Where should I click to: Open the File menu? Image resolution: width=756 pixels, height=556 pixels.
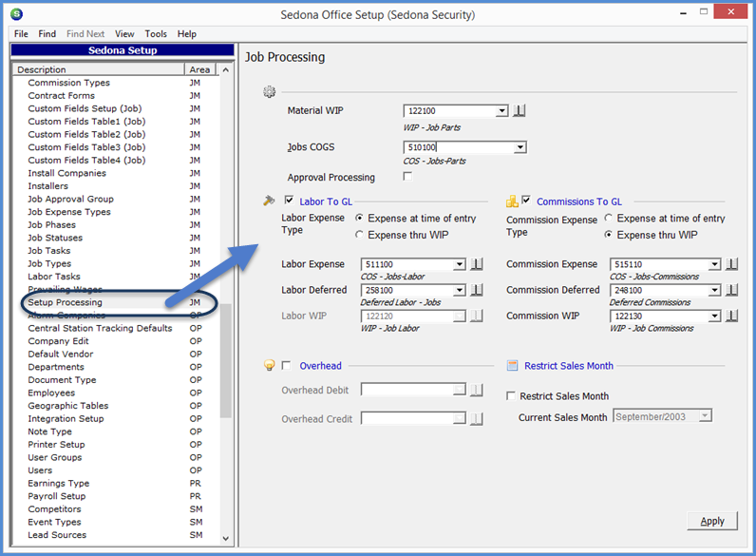coord(21,34)
